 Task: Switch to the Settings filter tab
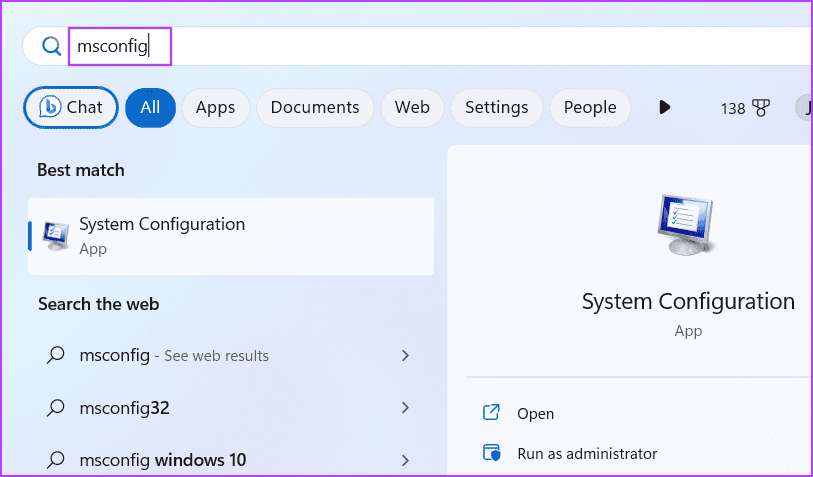tap(497, 107)
